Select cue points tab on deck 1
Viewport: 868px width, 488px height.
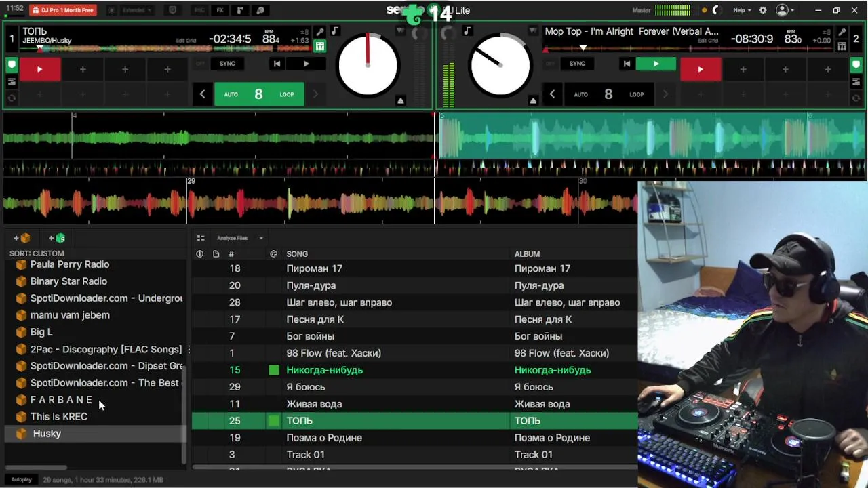[12, 65]
